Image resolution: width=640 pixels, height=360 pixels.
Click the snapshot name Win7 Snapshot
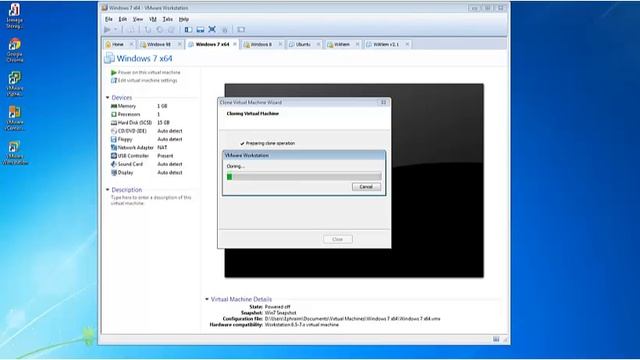pyautogui.click(x=280, y=313)
